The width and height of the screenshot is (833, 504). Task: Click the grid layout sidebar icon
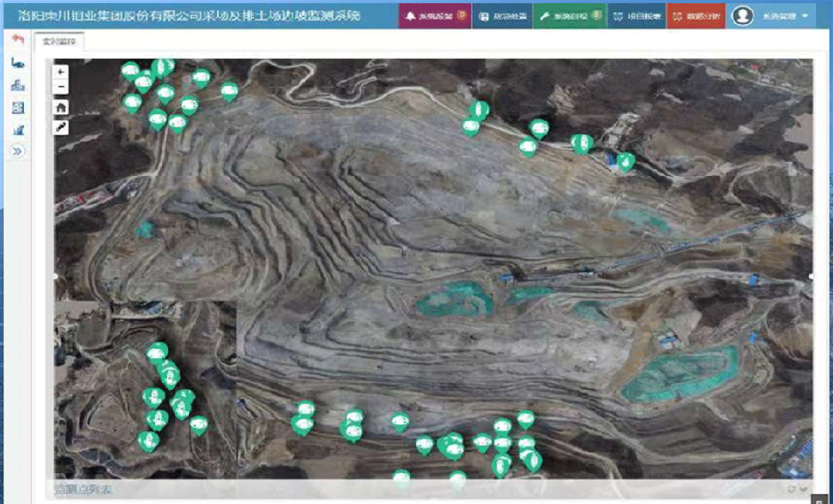[18, 107]
